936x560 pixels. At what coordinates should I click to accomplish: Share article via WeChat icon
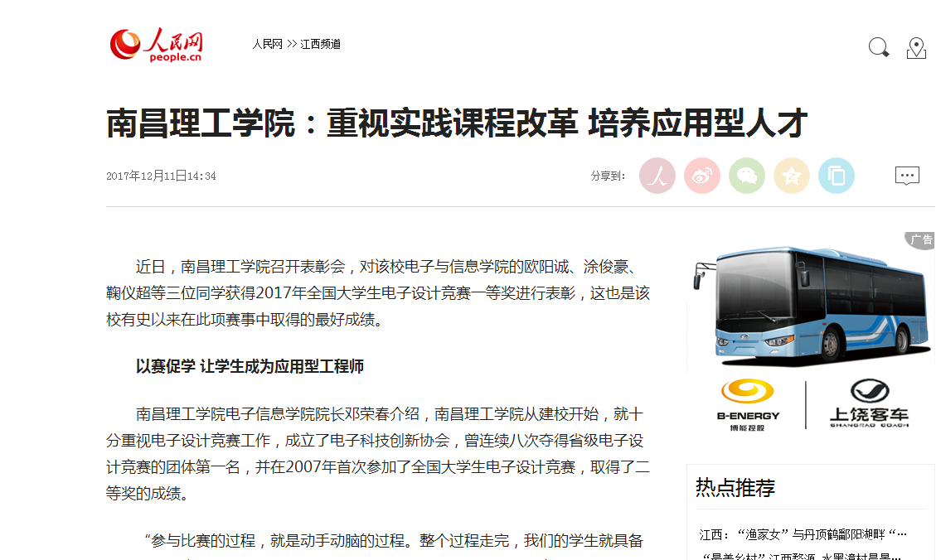(747, 176)
